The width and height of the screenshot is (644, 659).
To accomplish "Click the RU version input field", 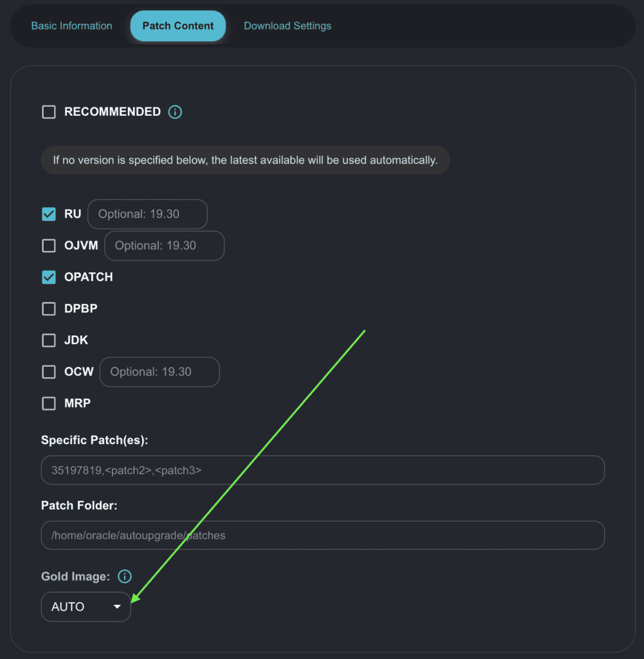I will pos(147,214).
